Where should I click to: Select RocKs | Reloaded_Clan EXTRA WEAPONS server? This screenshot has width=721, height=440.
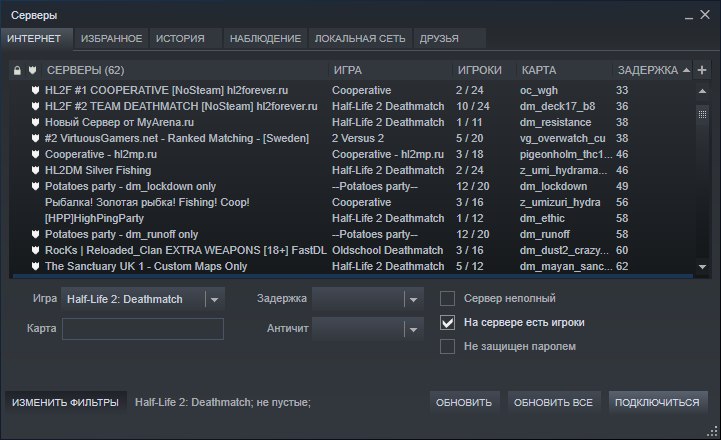click(x=186, y=251)
